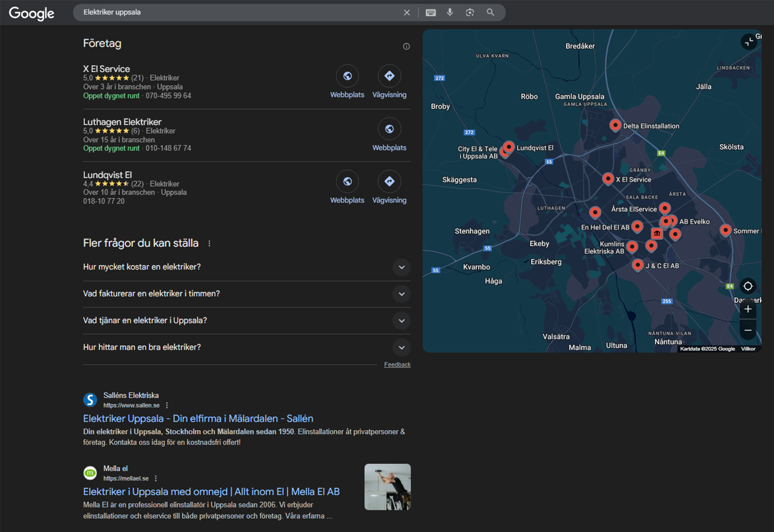The width and height of the screenshot is (774, 532).
Task: Expand 'Hur mycket kostar en elektriker?'
Action: 402,267
